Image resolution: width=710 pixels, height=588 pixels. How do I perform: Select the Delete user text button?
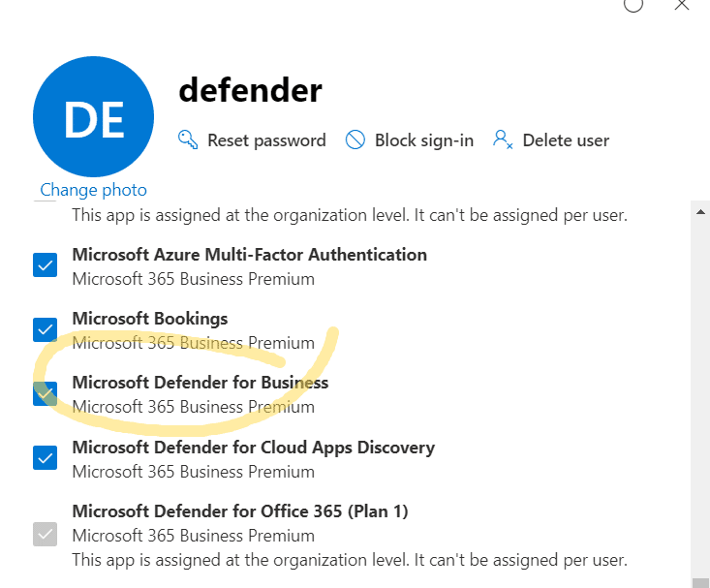pos(566,140)
